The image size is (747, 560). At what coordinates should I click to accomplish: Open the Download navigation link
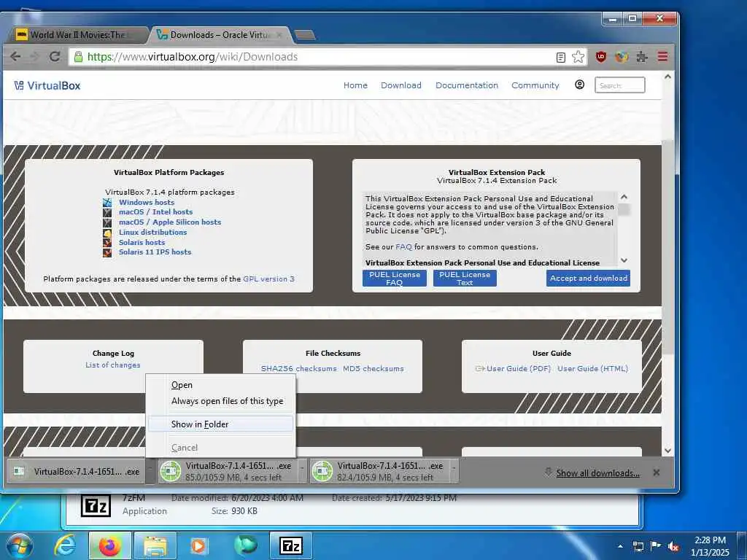tap(401, 85)
